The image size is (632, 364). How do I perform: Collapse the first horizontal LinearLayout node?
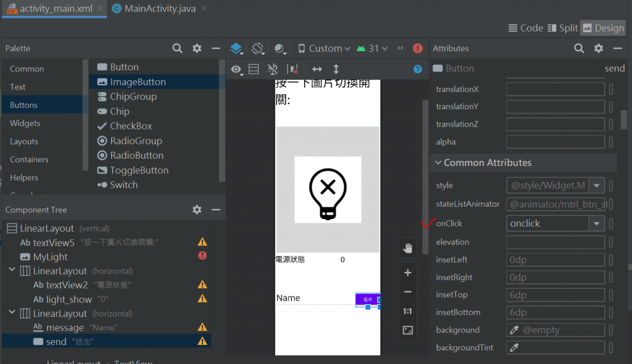coord(12,270)
